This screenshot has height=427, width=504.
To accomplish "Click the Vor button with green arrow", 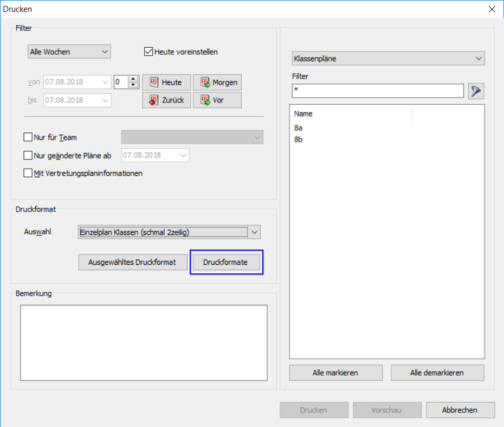I will pos(217,100).
